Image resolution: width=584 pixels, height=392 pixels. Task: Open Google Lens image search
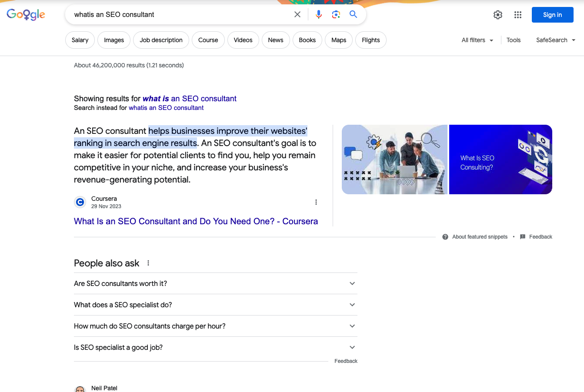pyautogui.click(x=336, y=14)
